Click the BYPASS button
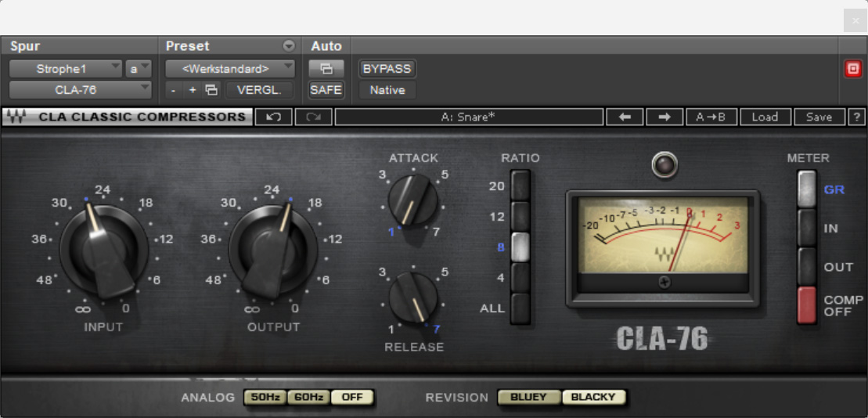The width and height of the screenshot is (868, 418). coord(387,69)
